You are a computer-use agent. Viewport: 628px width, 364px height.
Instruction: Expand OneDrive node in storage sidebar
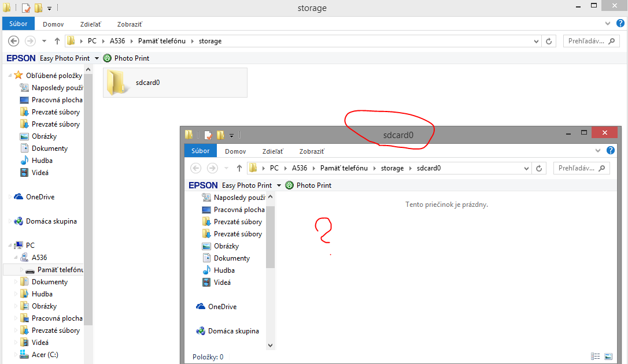pyautogui.click(x=10, y=197)
